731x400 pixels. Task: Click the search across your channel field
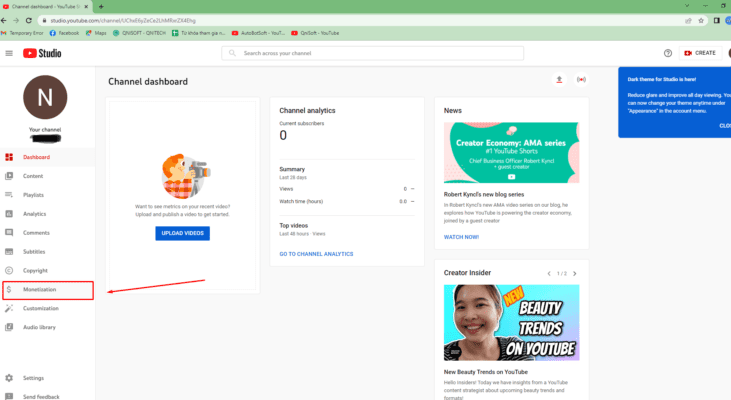click(x=372, y=53)
